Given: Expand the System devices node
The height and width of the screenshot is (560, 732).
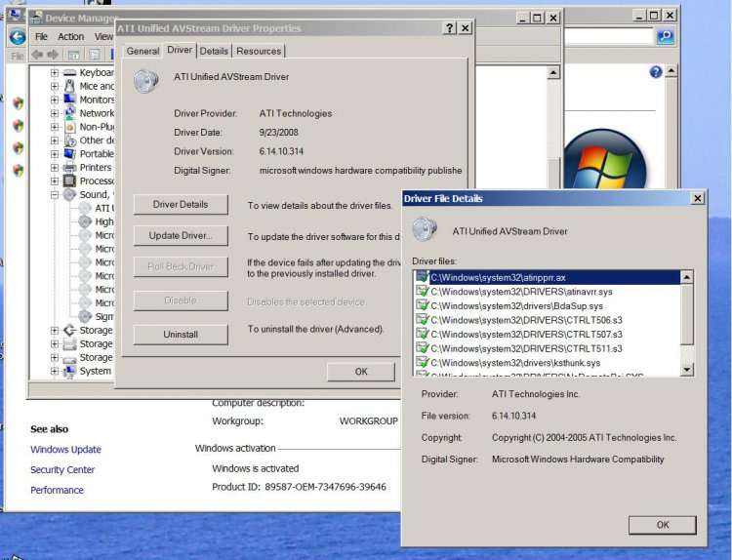Looking at the screenshot, I should (55, 371).
